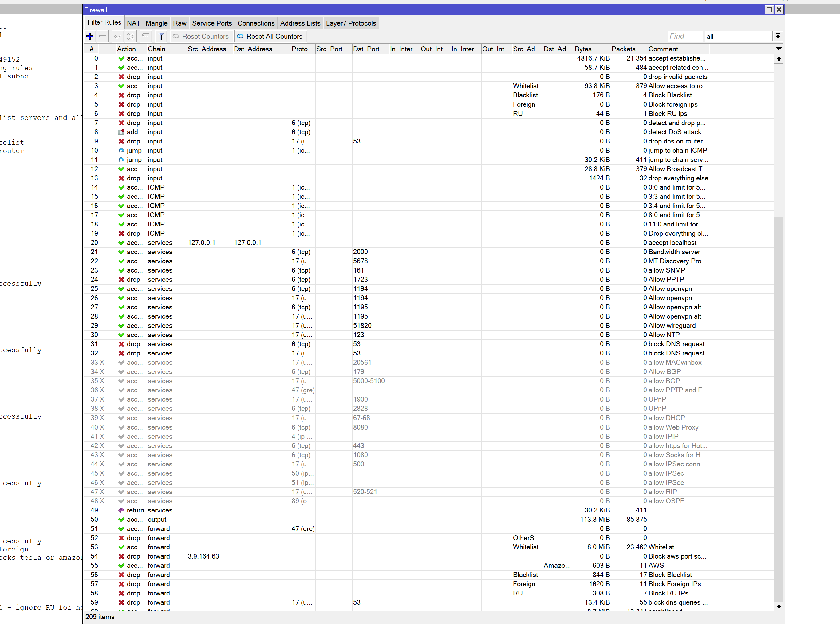
Task: Switch to the Mangle tab
Action: 156,23
